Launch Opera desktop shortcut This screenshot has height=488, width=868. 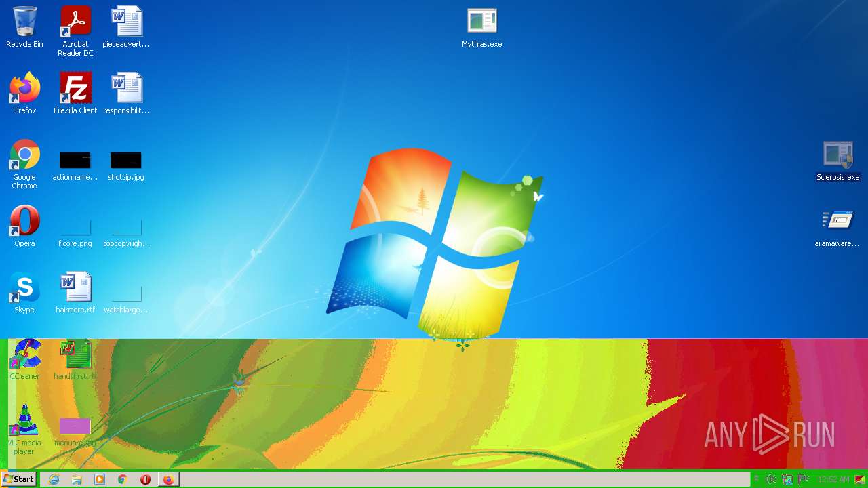coord(24,226)
